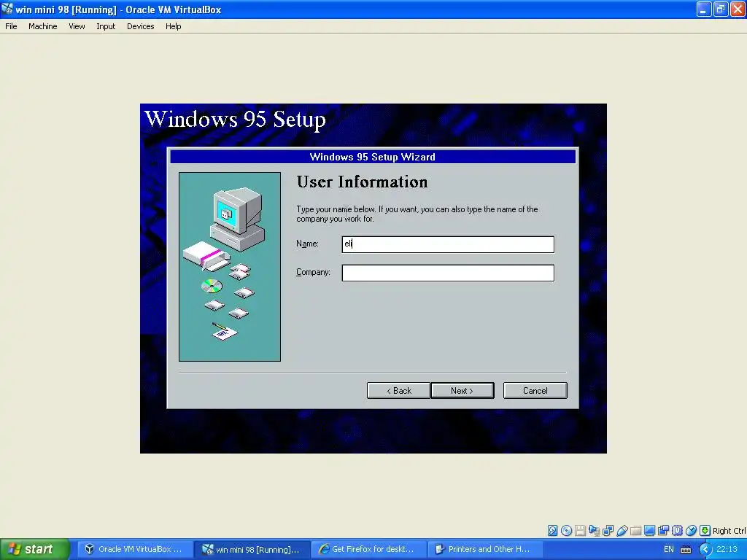Cancel the Windows 95 Setup Wizard
Viewport: 747px width, 560px height.
coord(535,391)
